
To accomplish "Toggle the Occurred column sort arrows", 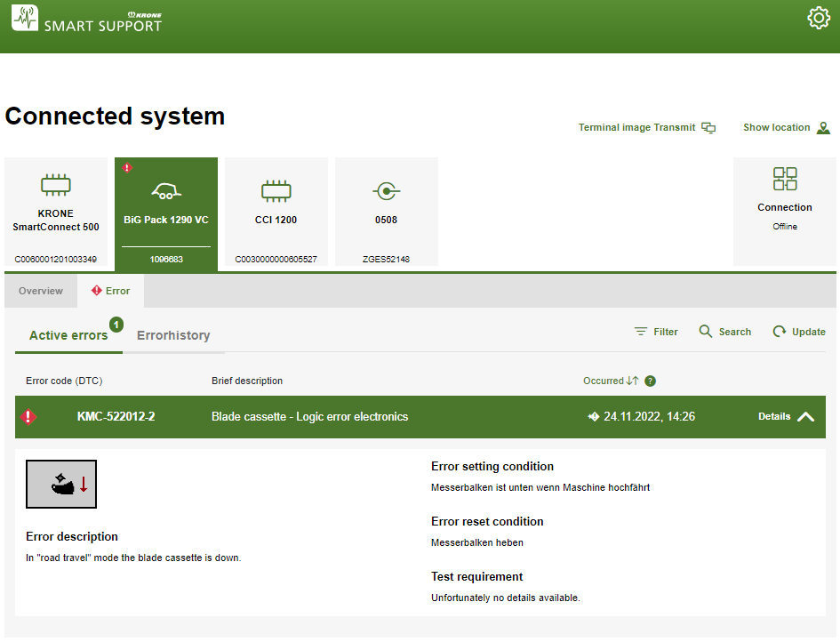I will click(632, 381).
